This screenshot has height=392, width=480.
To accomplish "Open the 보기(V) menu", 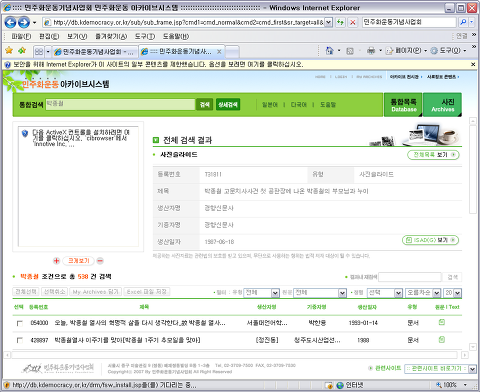I will 77,36.
